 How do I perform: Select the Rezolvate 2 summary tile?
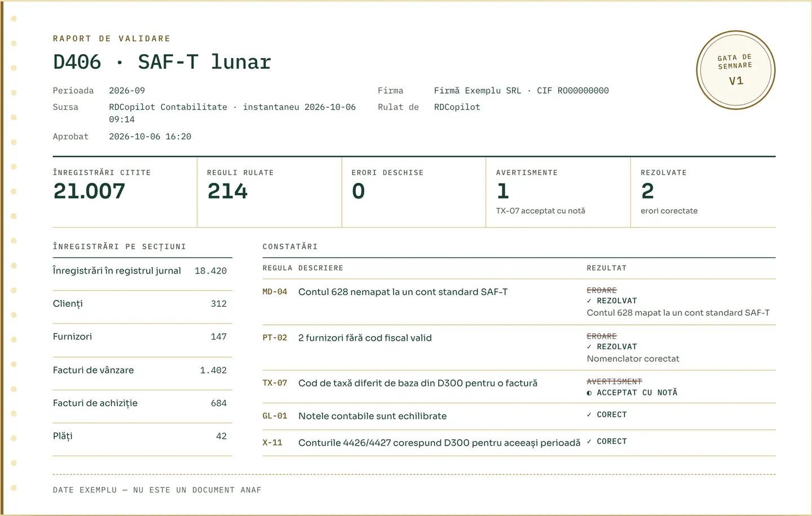(703, 192)
